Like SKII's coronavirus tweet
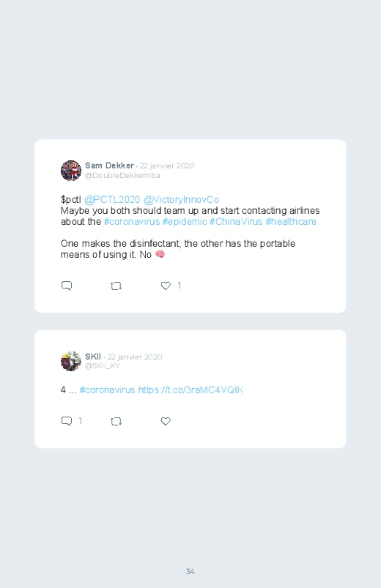 coord(166,421)
